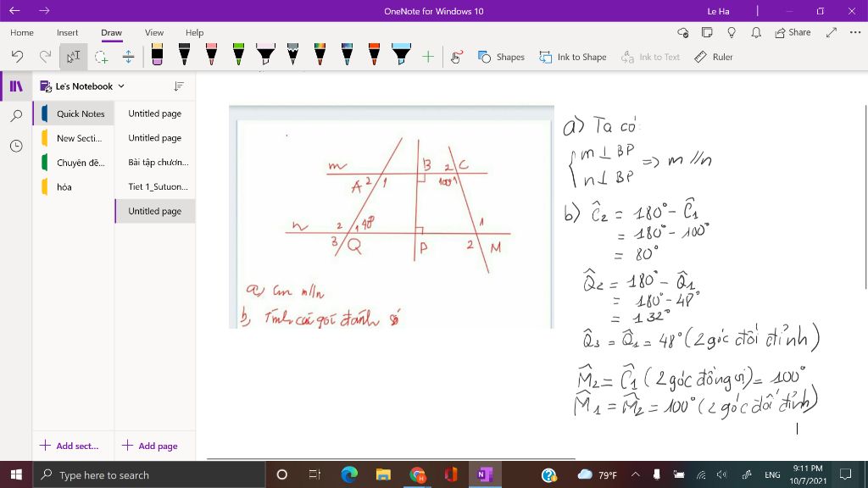
Task: Click the Forward arrow in title bar
Action: pyautogui.click(x=44, y=10)
